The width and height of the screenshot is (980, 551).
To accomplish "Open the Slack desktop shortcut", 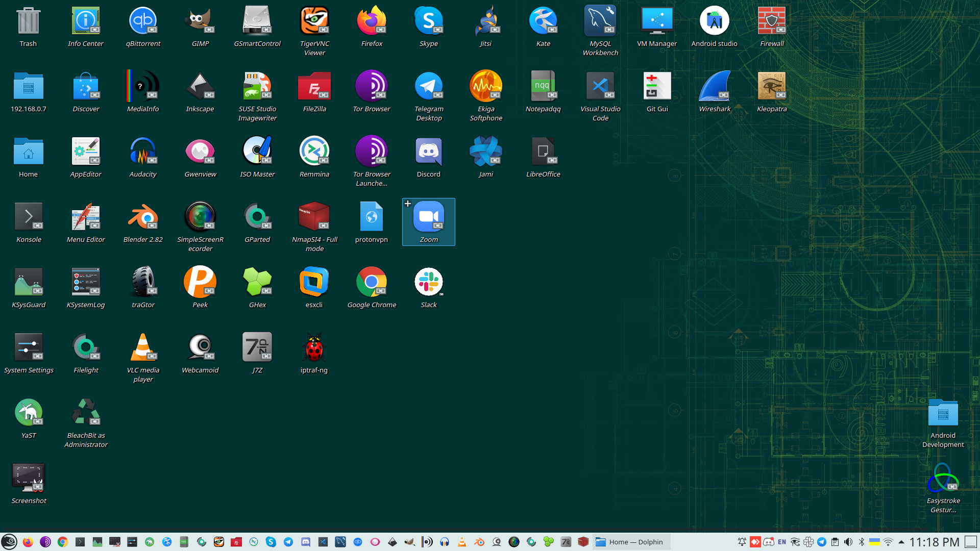I will click(x=429, y=283).
